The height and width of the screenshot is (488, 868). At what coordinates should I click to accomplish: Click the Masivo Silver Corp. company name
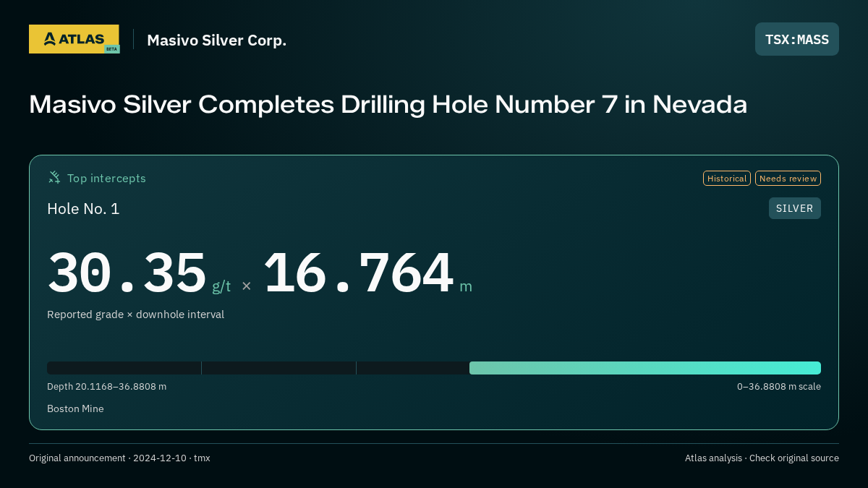pyautogui.click(x=217, y=40)
